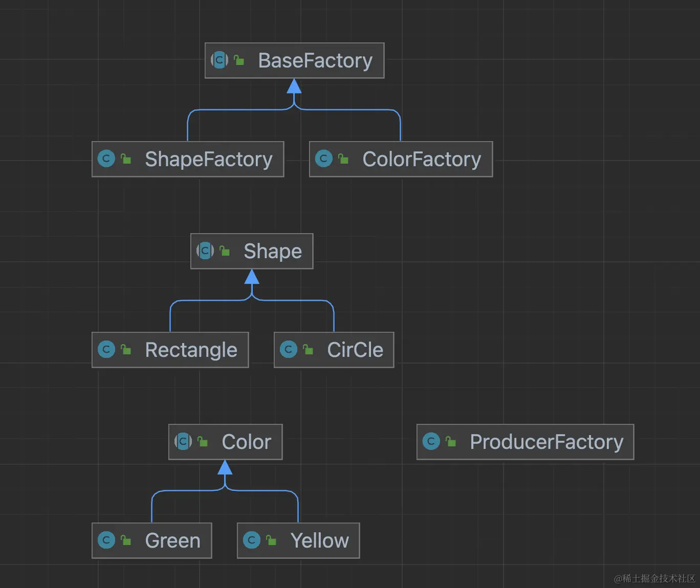
Task: Select the Rectangle class node
Action: (x=191, y=350)
